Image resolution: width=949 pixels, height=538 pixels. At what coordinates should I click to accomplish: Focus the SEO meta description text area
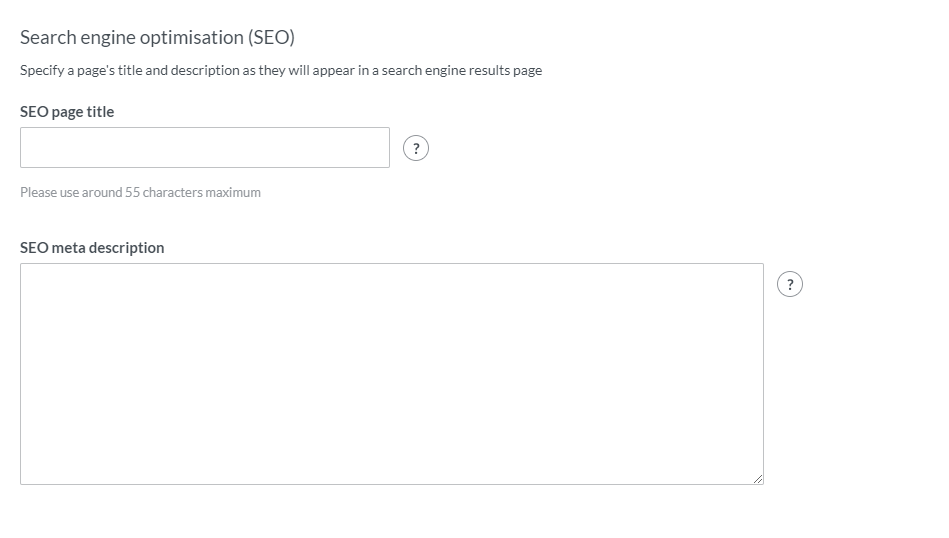point(391,373)
